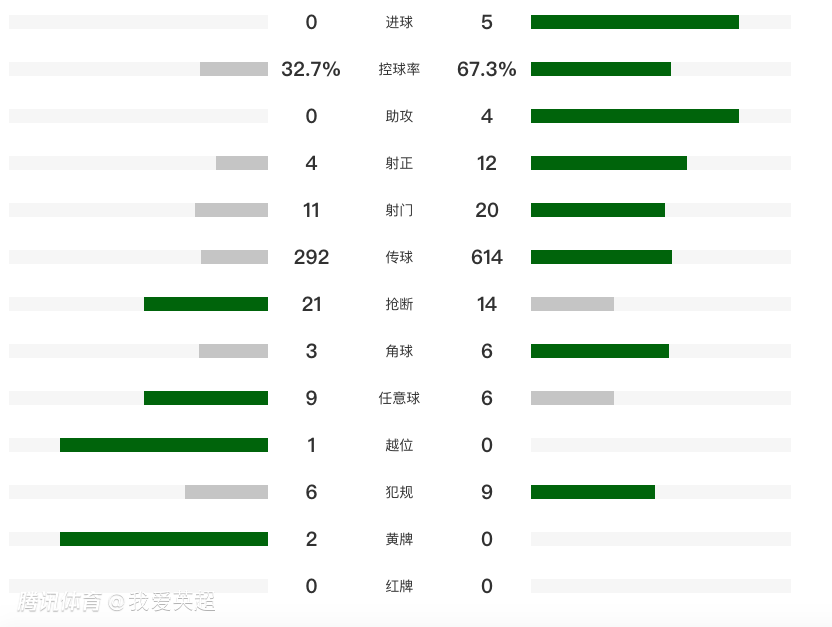Click the 32.7% possession value
The width and height of the screenshot is (832, 627).
(311, 69)
